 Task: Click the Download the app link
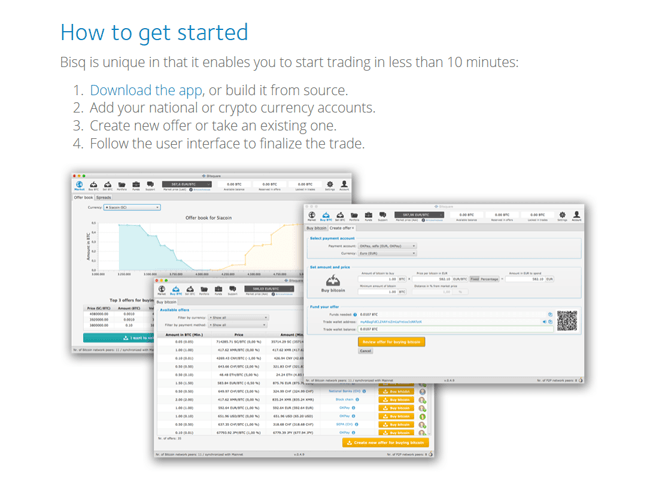[145, 90]
